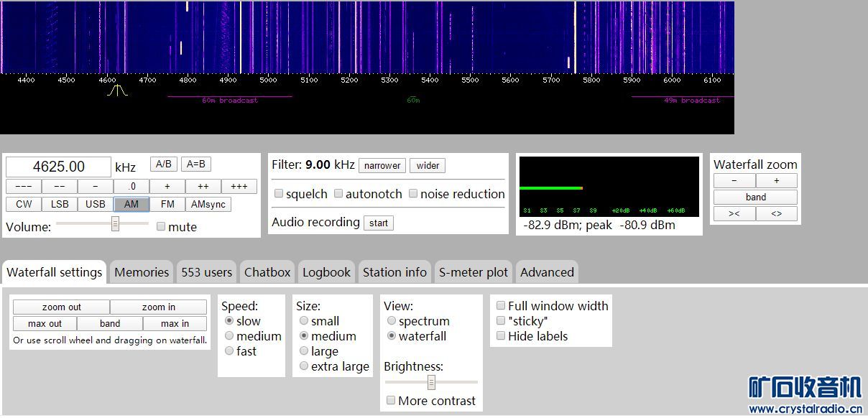The width and height of the screenshot is (868, 418).
Task: Enable the squelch checkbox
Action: tap(279, 194)
